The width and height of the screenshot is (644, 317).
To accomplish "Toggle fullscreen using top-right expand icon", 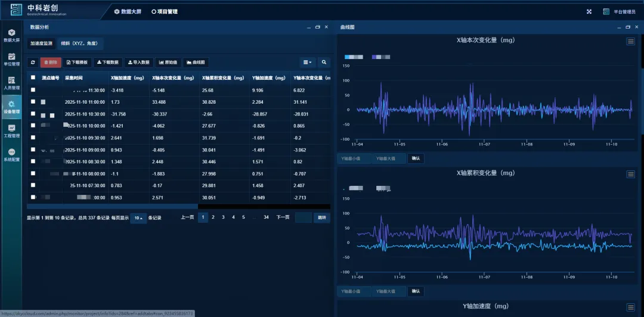I will pos(589,11).
